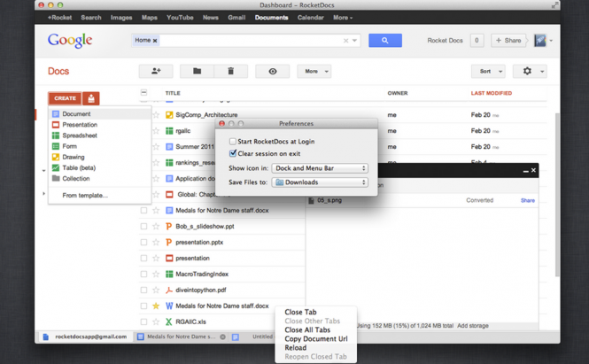The width and height of the screenshot is (589, 364).
Task: Select checkbox for first Medals for Notre Dame staff.docx
Action: [143, 211]
